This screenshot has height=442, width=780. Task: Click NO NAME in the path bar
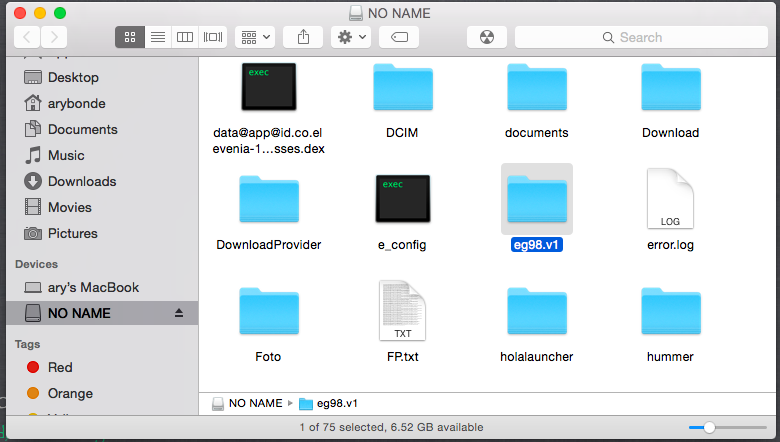click(255, 403)
